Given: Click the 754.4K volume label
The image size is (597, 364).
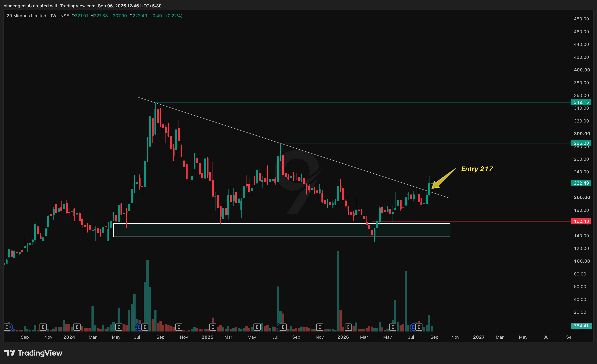Looking at the screenshot, I should pyautogui.click(x=581, y=326).
